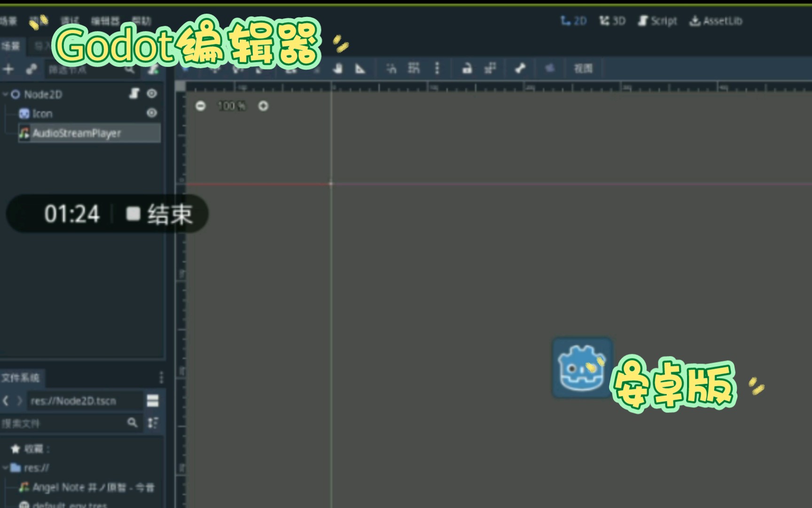Select the Angel Note audio file
Image resolution: width=812 pixels, height=508 pixels.
pos(86,488)
